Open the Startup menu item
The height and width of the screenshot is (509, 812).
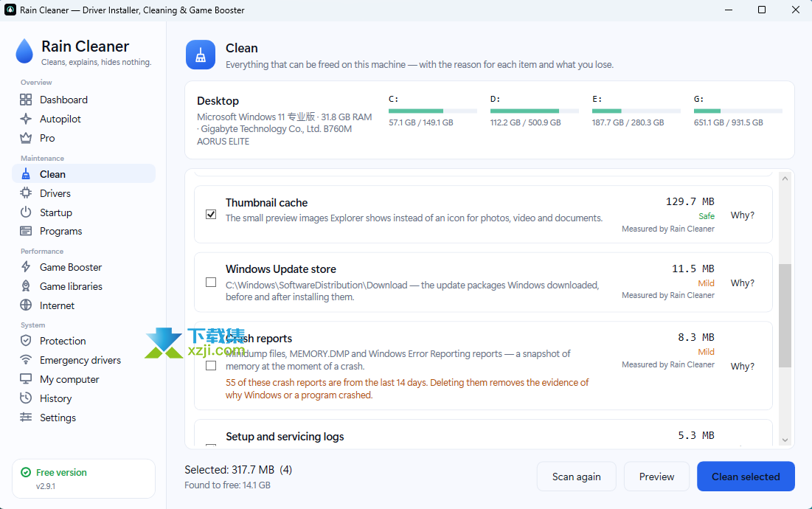pyautogui.click(x=83, y=212)
